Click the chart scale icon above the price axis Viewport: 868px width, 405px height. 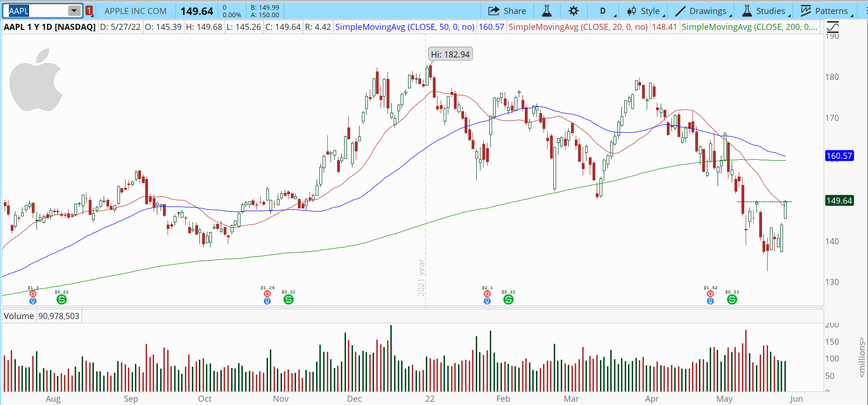coord(833,27)
